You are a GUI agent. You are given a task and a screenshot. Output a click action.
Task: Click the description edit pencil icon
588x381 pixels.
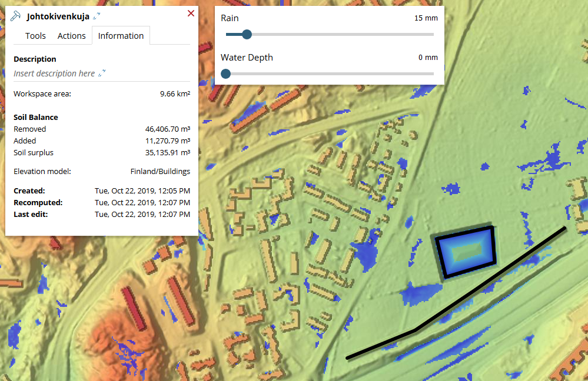(102, 73)
